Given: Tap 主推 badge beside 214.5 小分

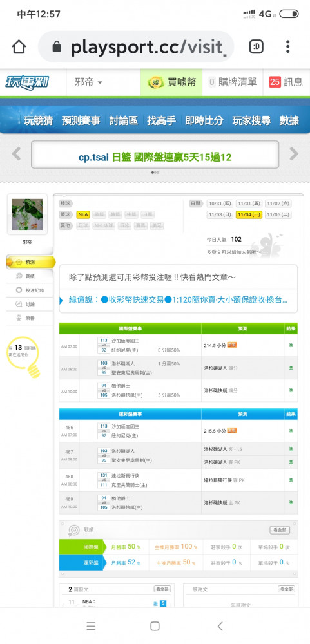Looking at the screenshot, I should 232,345.
